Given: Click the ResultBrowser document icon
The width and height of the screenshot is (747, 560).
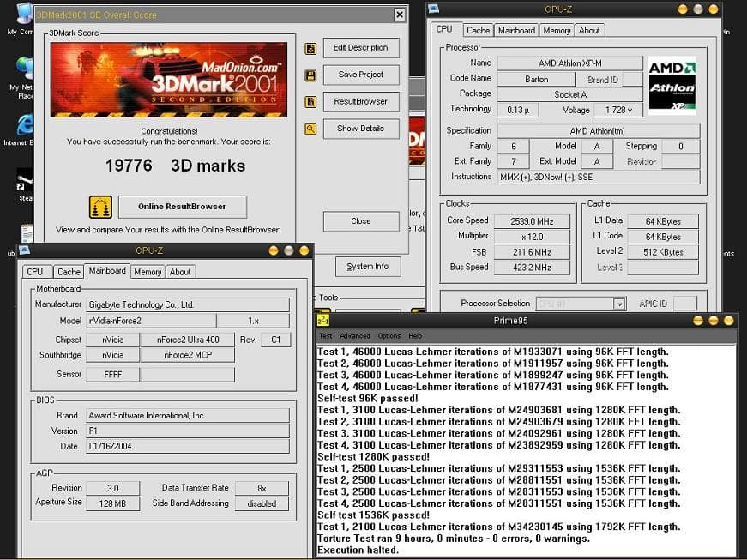Looking at the screenshot, I should pos(310,102).
